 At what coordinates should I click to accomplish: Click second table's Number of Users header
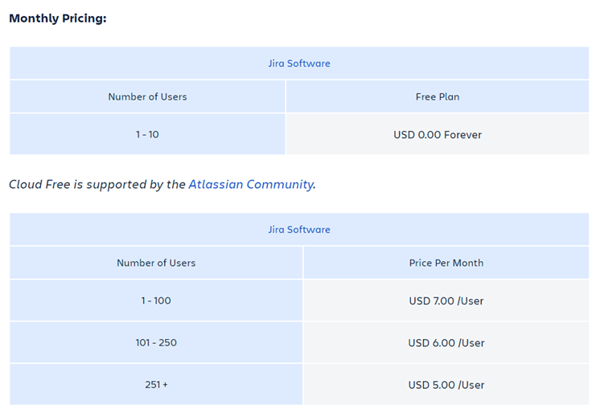tap(156, 263)
